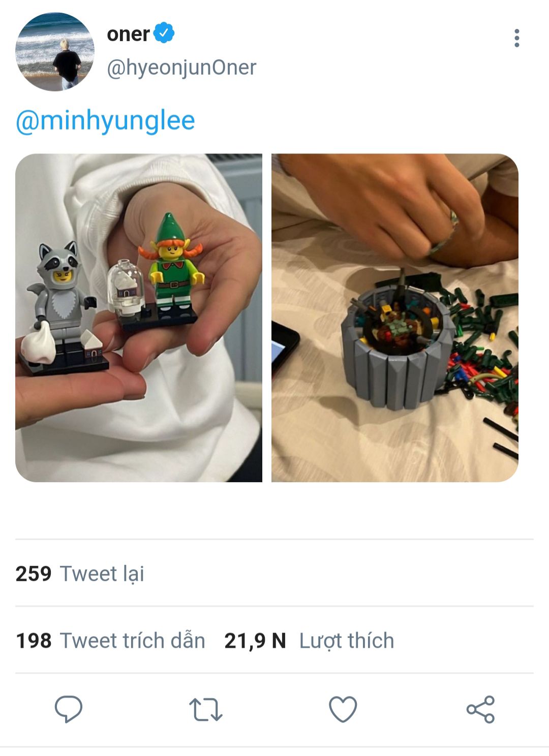
Task: Open the "Tweet trích dẫn" quotes list
Action: 133,641
